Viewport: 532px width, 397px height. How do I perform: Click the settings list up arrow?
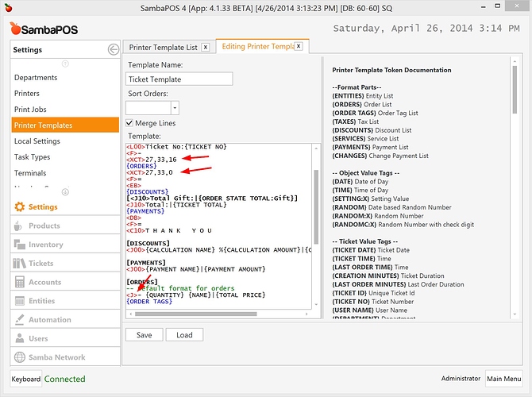[65, 64]
